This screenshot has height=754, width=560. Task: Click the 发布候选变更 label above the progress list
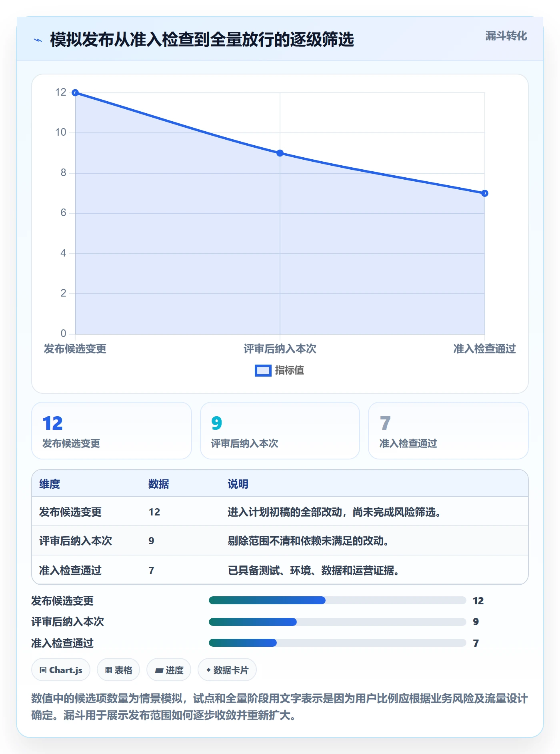coord(62,601)
